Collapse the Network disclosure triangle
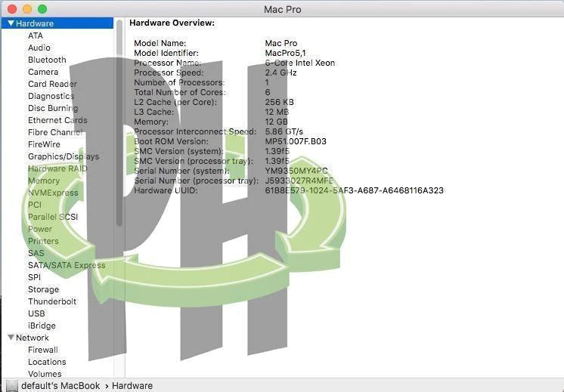The image size is (564, 392). point(11,338)
